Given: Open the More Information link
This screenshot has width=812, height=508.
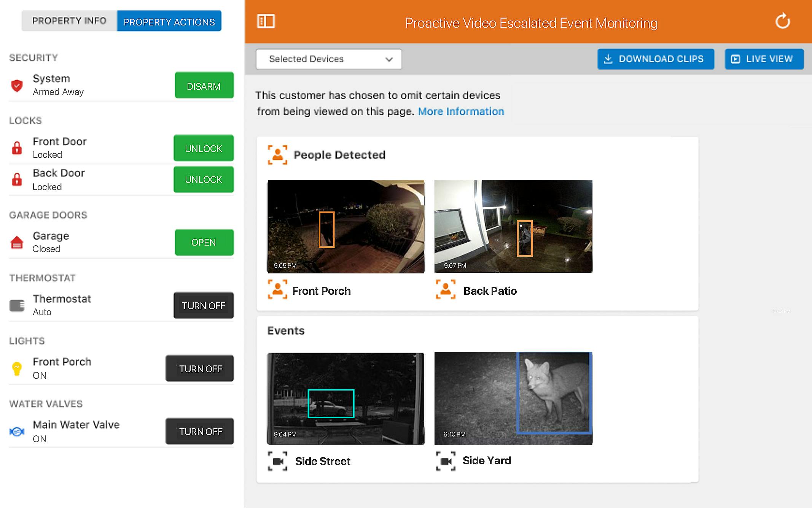Looking at the screenshot, I should 461,111.
